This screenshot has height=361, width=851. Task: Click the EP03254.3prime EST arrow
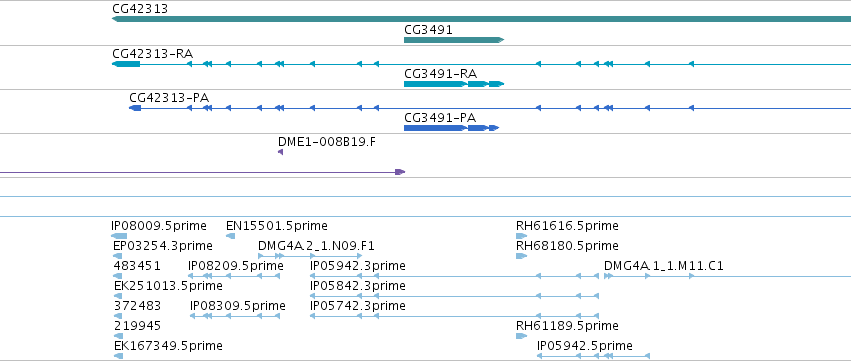tap(118, 256)
